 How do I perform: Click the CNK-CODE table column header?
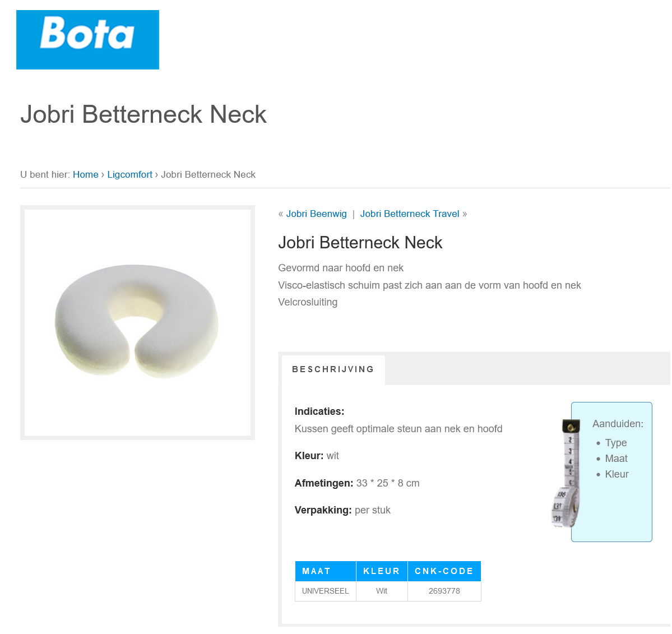pos(444,571)
